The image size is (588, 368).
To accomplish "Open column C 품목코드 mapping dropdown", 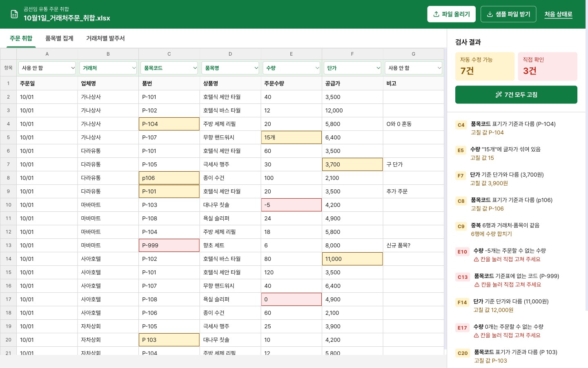I will click(169, 68).
